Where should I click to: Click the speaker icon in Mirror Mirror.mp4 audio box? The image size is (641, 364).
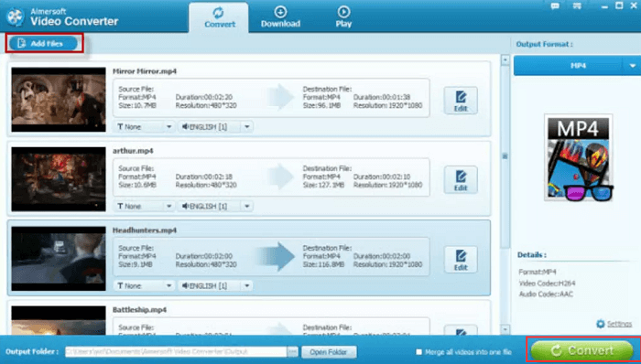click(185, 127)
